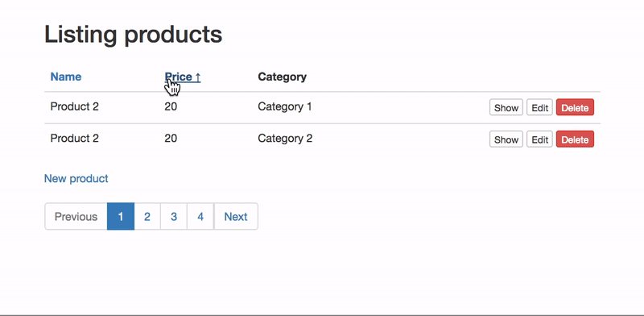The image size is (644, 316).
Task: Show the Category 1 product
Action: pos(506,107)
